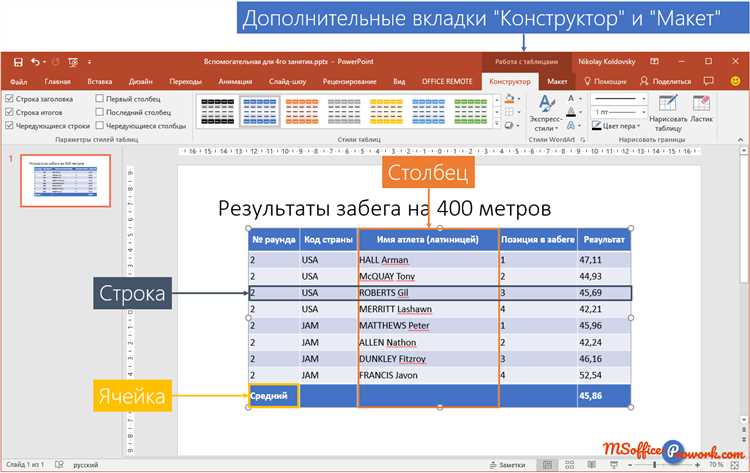Toggle the Строка заголовка checkbox
This screenshot has height=473, width=750.
[x=9, y=99]
